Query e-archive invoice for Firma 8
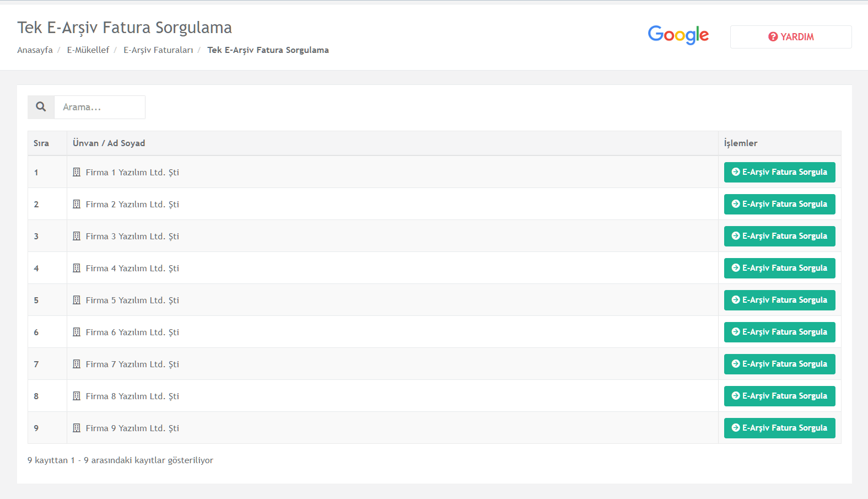868x499 pixels. tap(779, 396)
